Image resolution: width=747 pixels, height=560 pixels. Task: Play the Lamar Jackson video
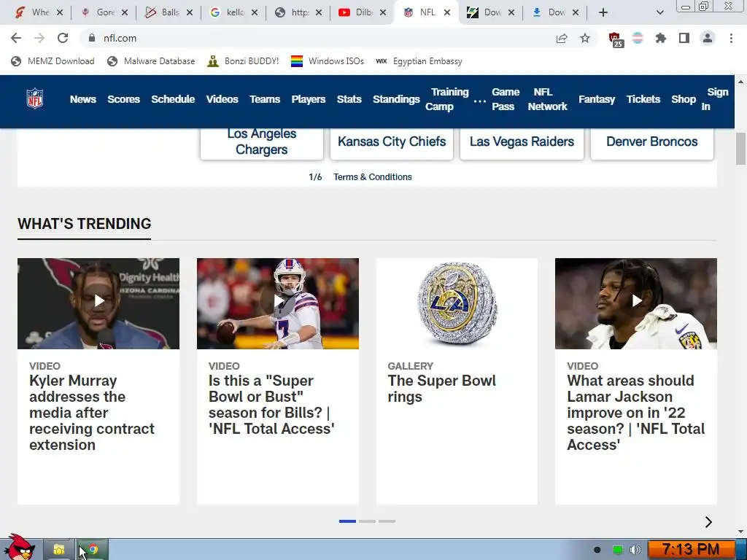636,301
